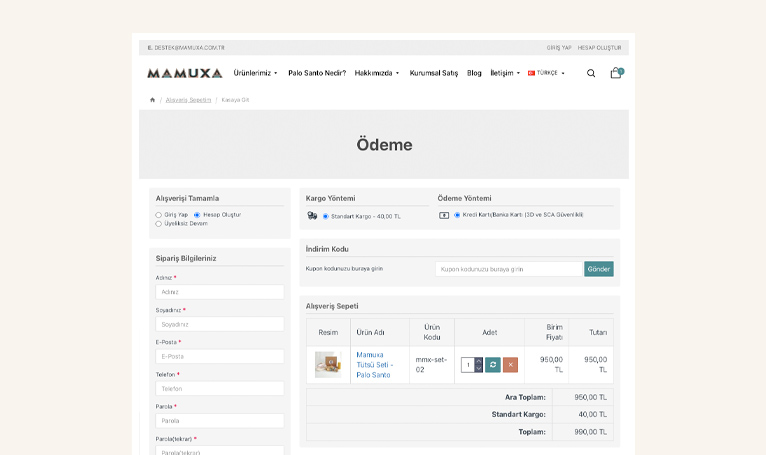The width and height of the screenshot is (766, 455).
Task: Click the quantity stepper in cart
Action: coord(478,365)
